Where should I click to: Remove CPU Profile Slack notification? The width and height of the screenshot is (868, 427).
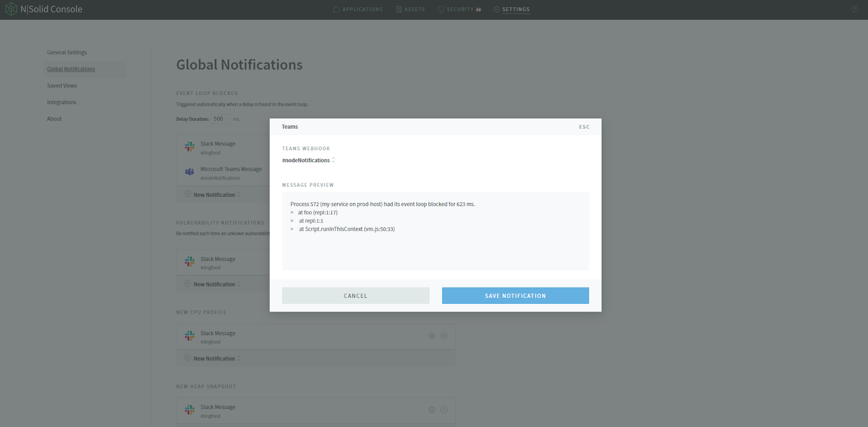444,336
